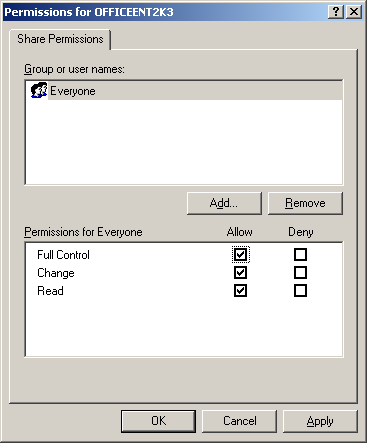Click the Read permission row label
367x443 pixels.
50,291
